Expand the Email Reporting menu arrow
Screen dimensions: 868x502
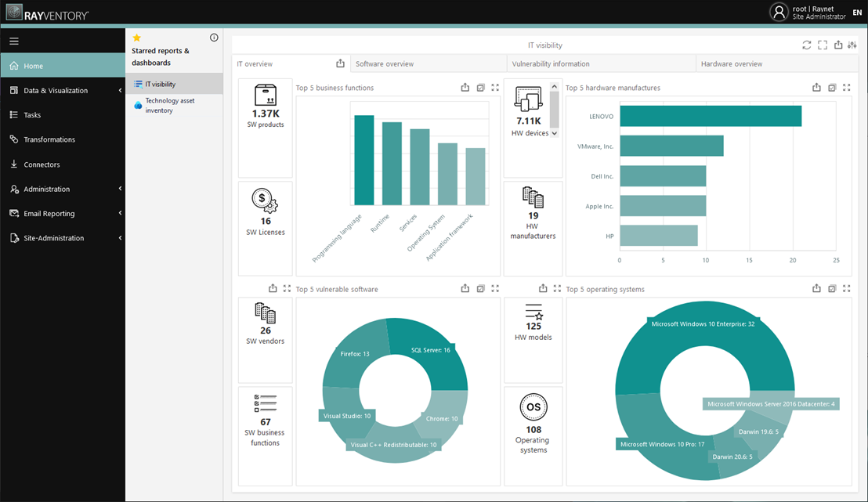pos(120,213)
